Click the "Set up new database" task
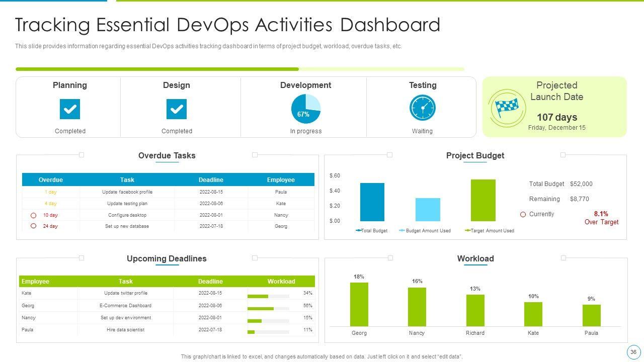This screenshot has width=644, height=362. click(x=127, y=226)
